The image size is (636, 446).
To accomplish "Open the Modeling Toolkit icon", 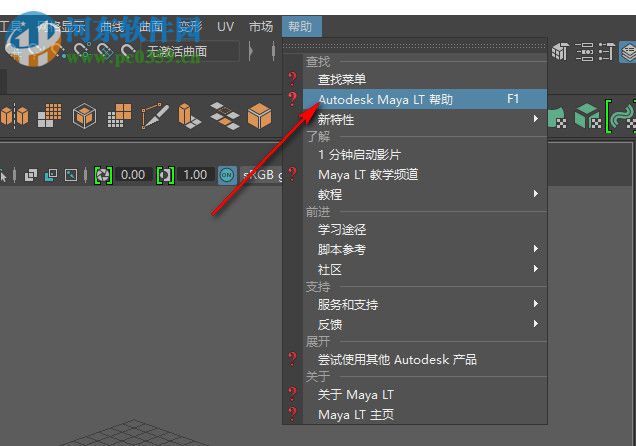I will 560,52.
